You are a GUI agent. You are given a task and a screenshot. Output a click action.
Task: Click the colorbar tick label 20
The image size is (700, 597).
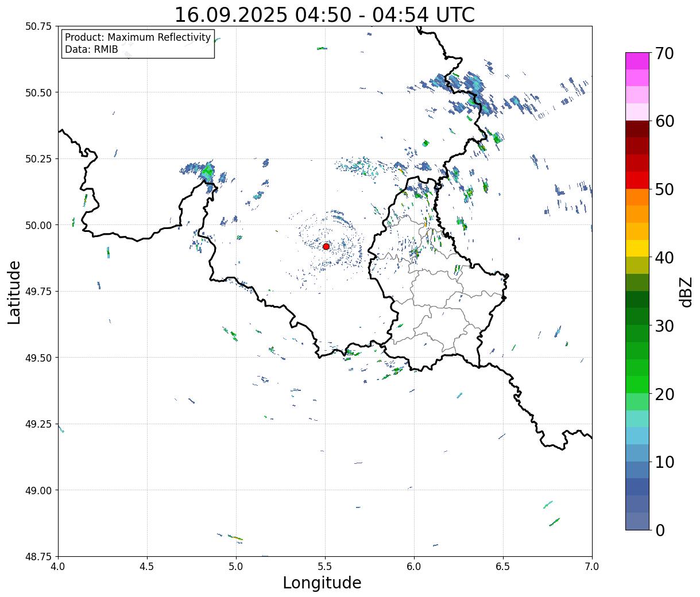[664, 394]
